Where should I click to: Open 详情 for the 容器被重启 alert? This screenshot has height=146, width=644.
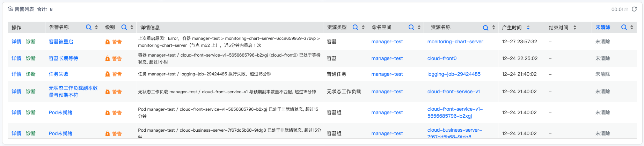coord(16,42)
